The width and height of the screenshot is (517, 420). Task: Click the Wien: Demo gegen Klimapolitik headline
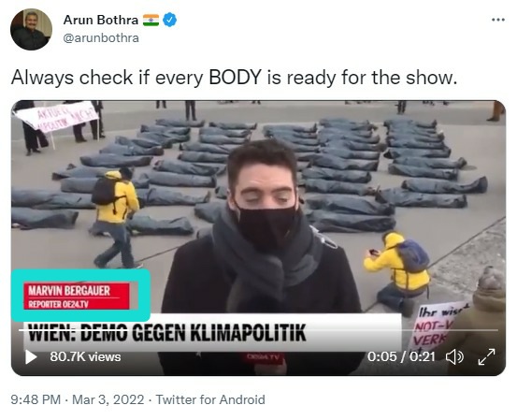(x=167, y=332)
